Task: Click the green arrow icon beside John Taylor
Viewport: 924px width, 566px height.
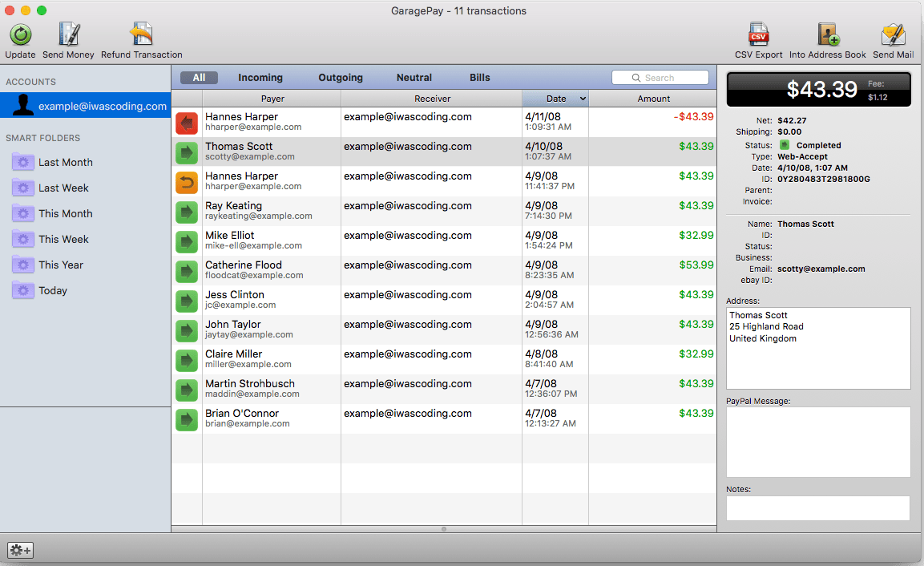Action: 187,331
